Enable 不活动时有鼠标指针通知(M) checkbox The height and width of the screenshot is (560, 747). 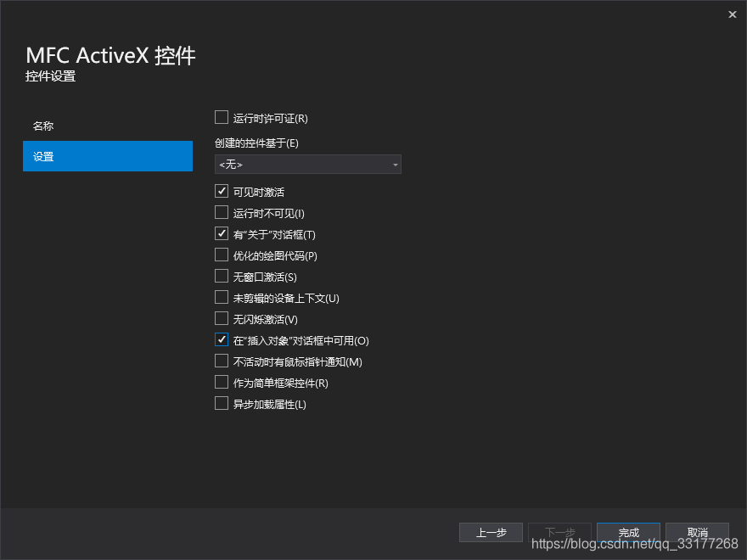[x=222, y=361]
